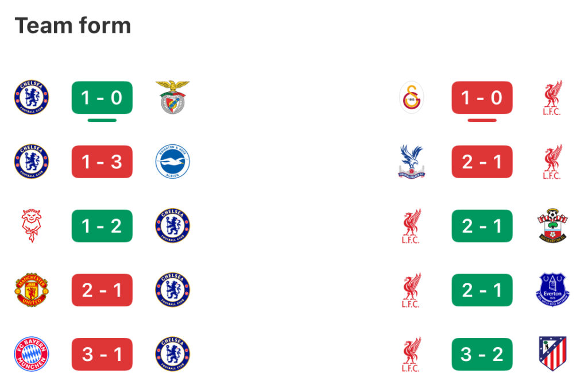The image size is (588, 392).
Task: Select the Brighton & Hove Albion logo
Action: tap(172, 162)
